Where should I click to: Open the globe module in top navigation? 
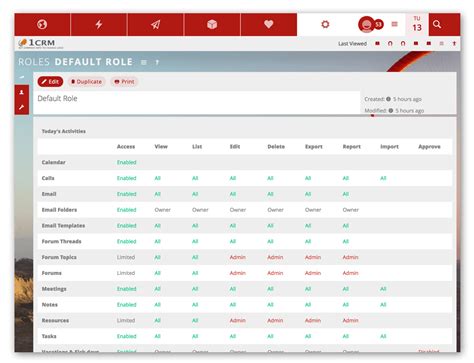[x=42, y=24]
